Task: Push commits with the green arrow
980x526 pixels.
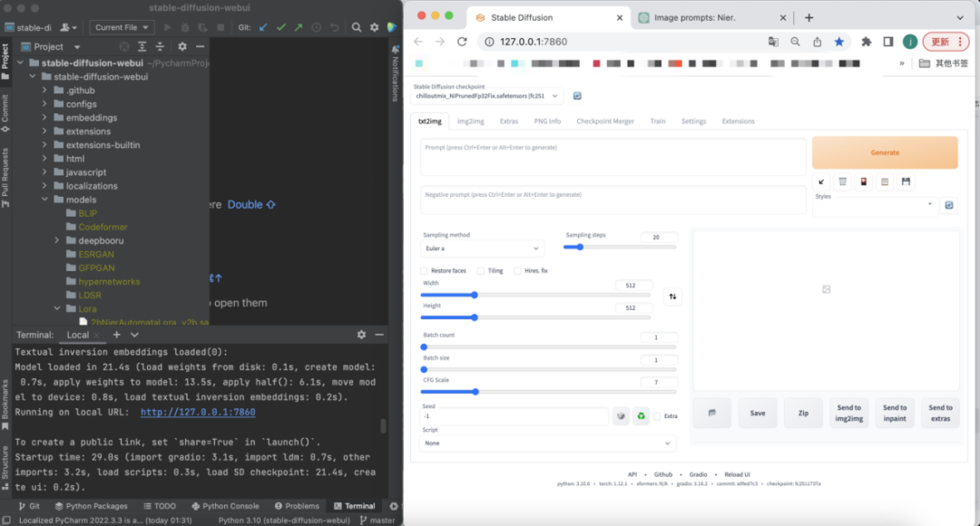Action: point(299,27)
